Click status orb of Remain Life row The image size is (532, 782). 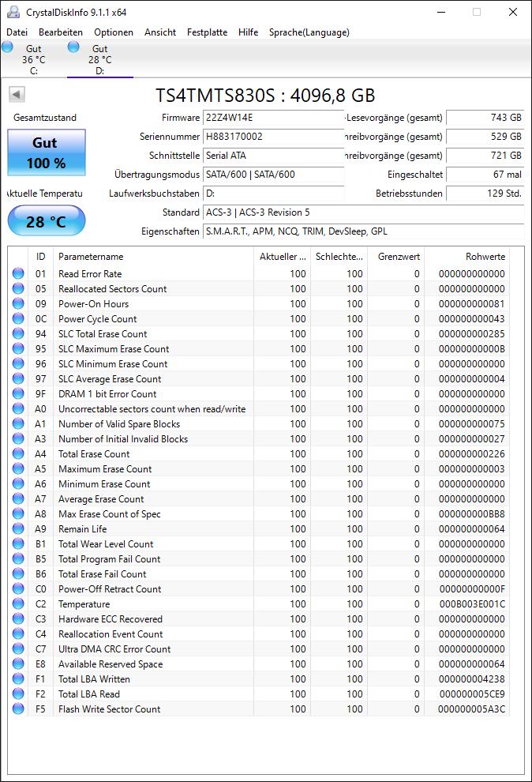[18, 528]
